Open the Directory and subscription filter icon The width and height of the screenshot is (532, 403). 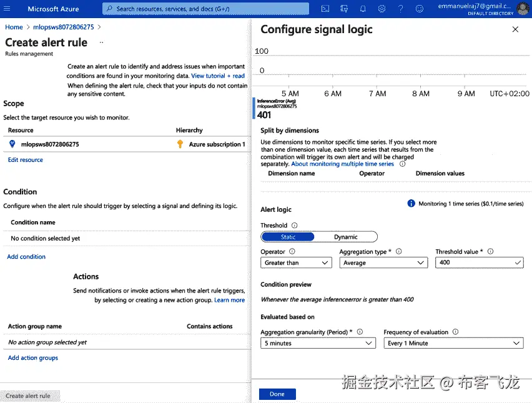(x=344, y=9)
